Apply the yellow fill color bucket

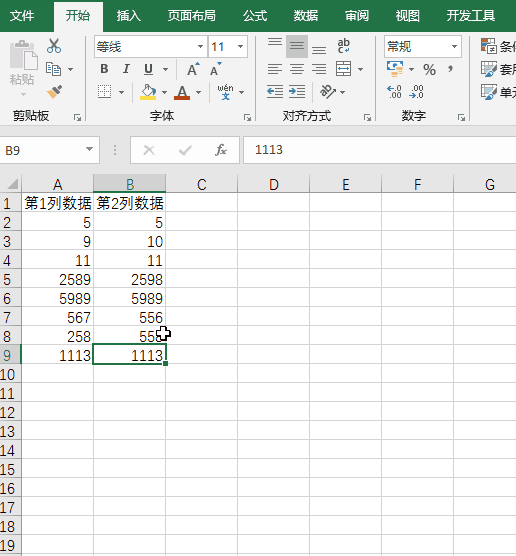pyautogui.click(x=148, y=92)
